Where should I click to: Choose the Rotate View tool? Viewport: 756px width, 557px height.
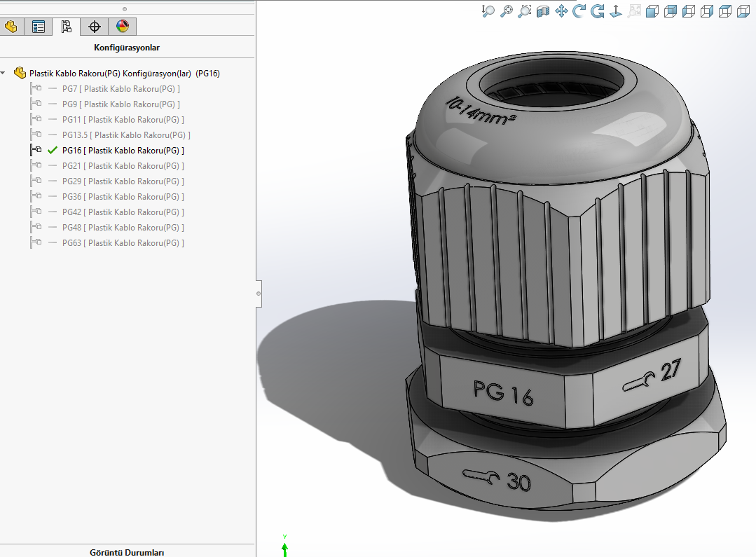click(579, 11)
